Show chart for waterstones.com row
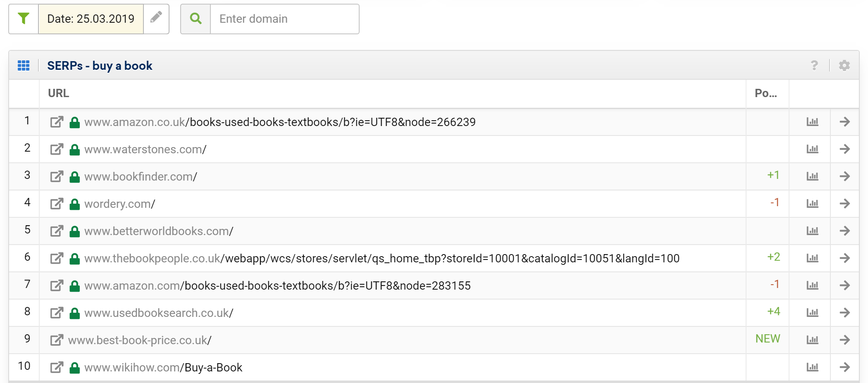 pyautogui.click(x=812, y=149)
